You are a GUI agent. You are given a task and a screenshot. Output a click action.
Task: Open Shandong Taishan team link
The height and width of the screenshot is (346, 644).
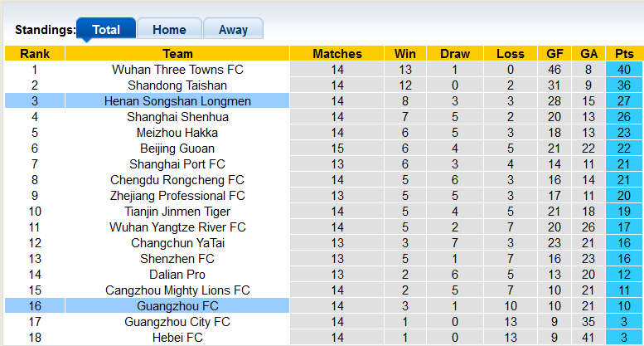pos(177,85)
